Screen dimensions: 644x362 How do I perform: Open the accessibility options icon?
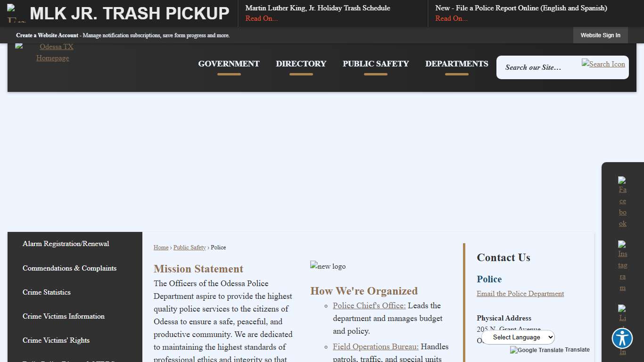click(x=622, y=338)
